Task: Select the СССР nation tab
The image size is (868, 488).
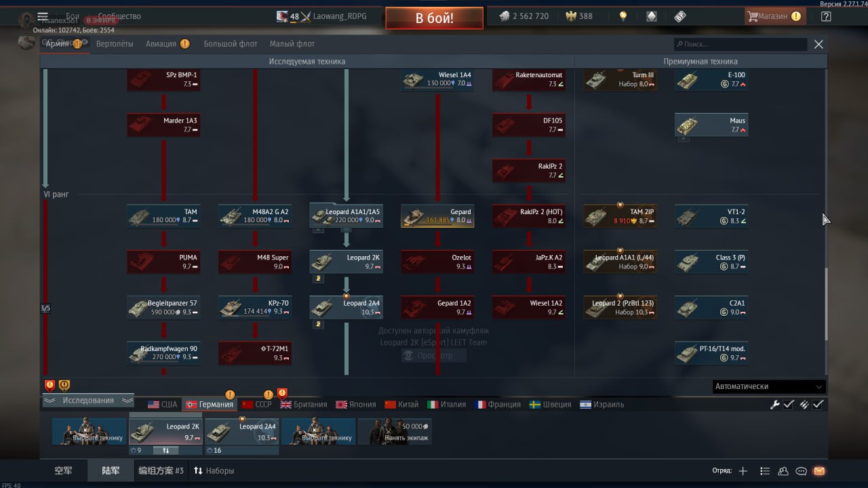Action: pos(257,405)
